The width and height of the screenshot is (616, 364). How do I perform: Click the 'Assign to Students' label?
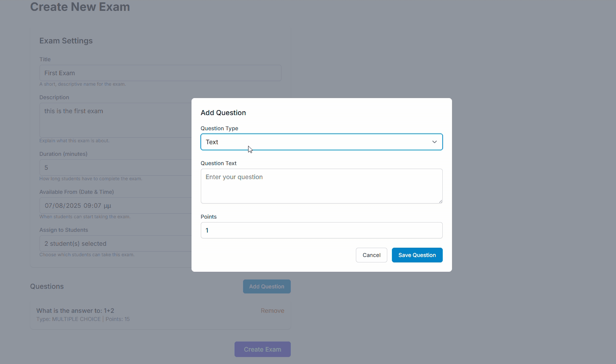(64, 230)
